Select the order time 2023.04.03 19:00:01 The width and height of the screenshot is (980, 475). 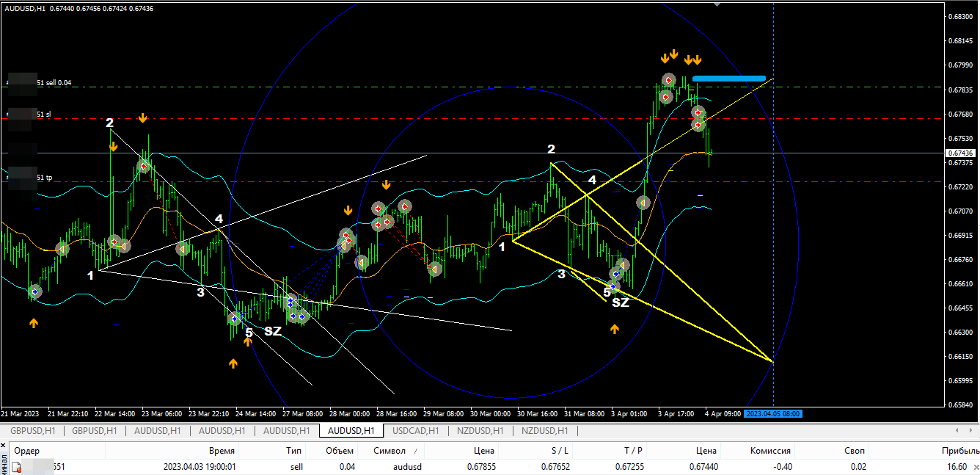199,467
